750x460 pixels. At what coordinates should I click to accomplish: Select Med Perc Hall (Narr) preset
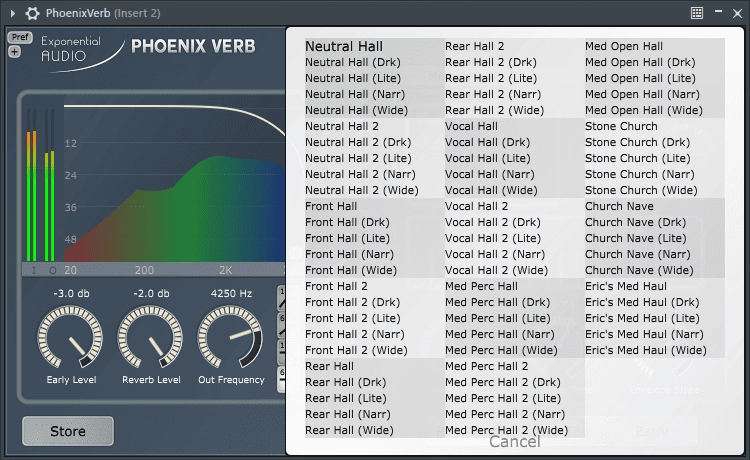click(500, 334)
